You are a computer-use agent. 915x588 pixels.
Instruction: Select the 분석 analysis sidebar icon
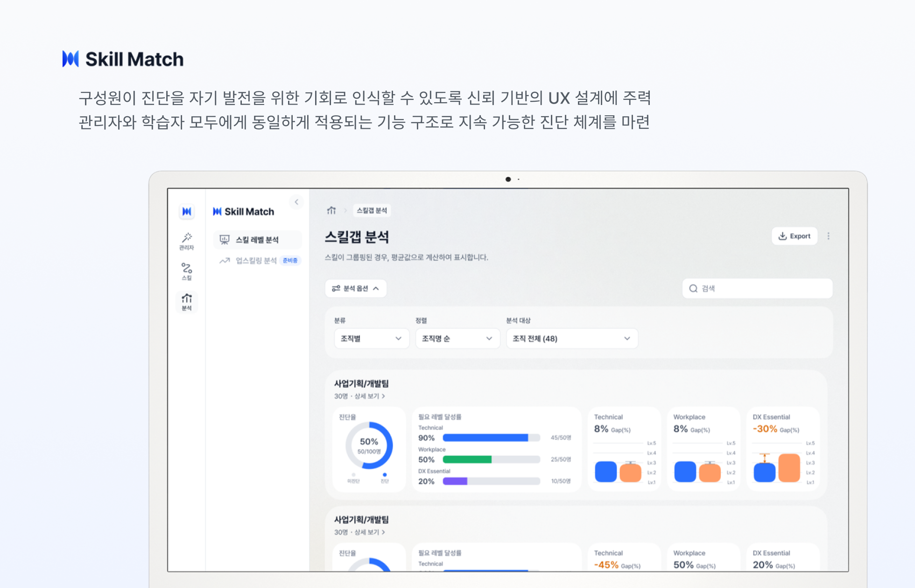(x=187, y=301)
